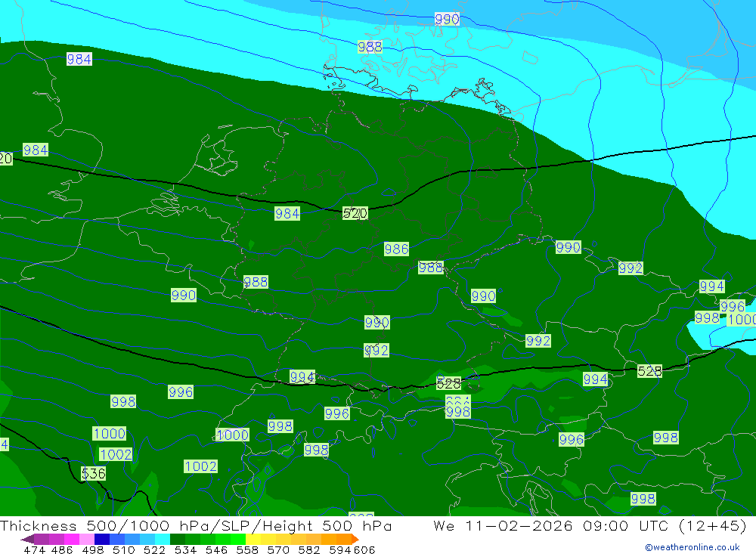Screen dimensions: 756x554
Task: Open the weatheronline.co.uk copyright link
Action: tap(692, 547)
